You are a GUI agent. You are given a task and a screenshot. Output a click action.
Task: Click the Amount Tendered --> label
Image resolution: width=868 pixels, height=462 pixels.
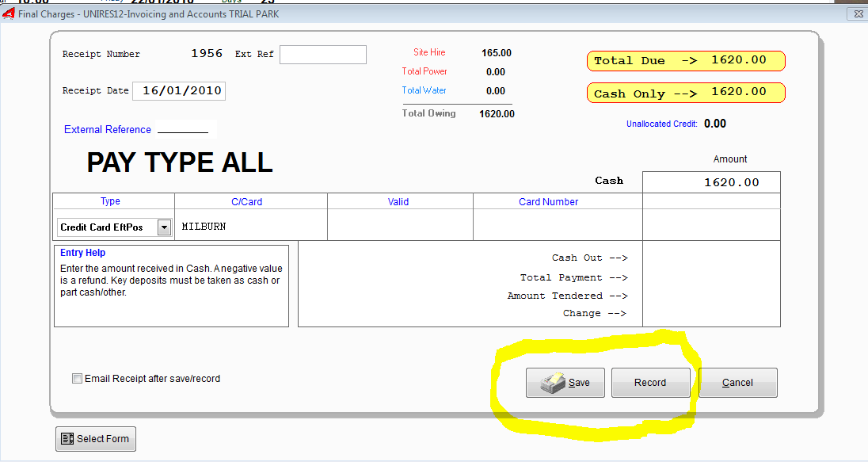coord(567,296)
